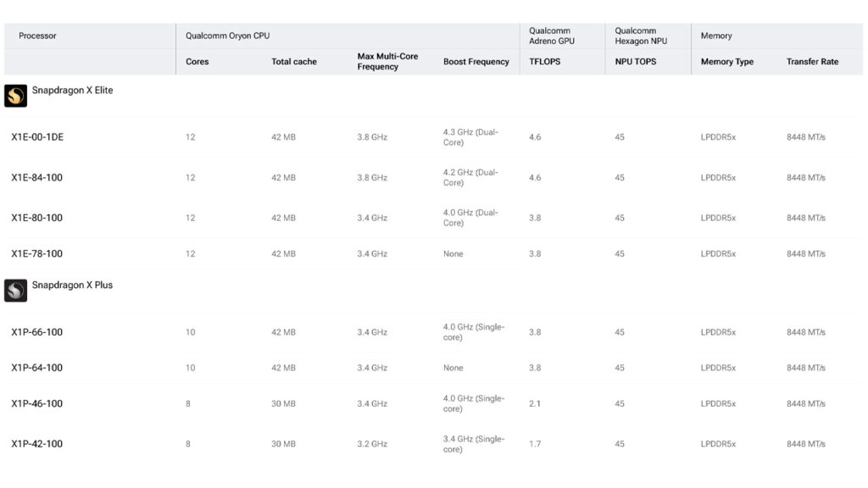Click the 8 cores value for X1P-46-100

pyautogui.click(x=188, y=404)
